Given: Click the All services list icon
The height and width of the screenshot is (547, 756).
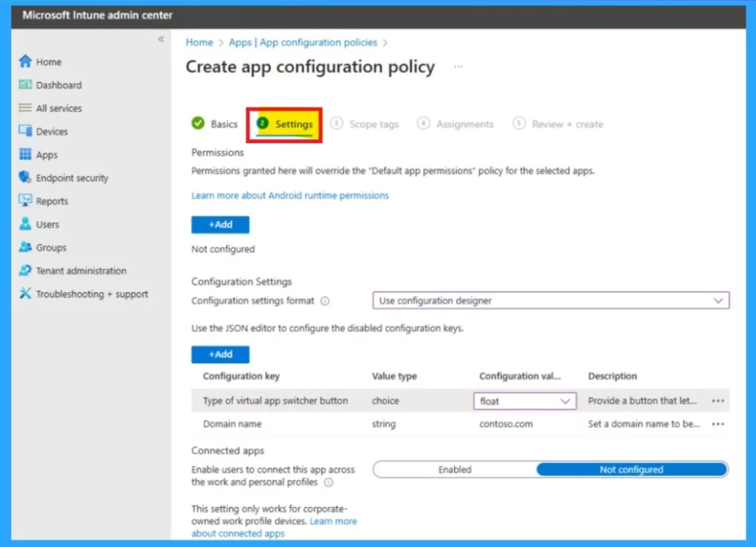Looking at the screenshot, I should [25, 108].
